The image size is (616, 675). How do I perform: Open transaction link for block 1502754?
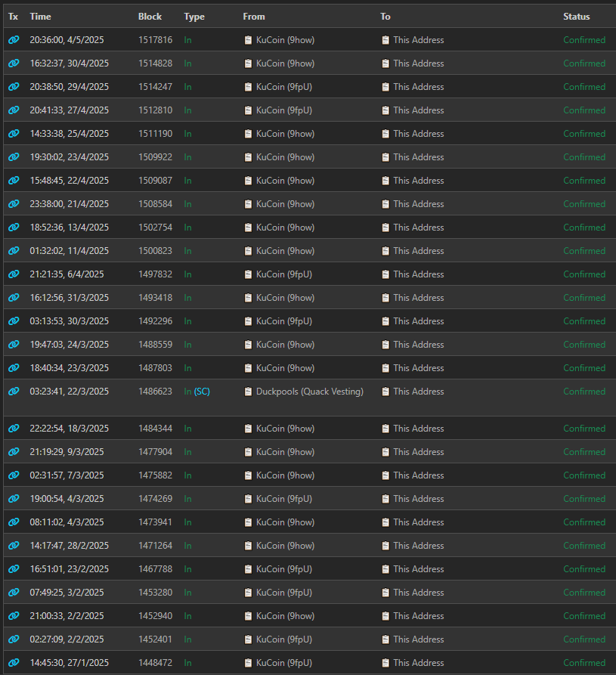(14, 228)
